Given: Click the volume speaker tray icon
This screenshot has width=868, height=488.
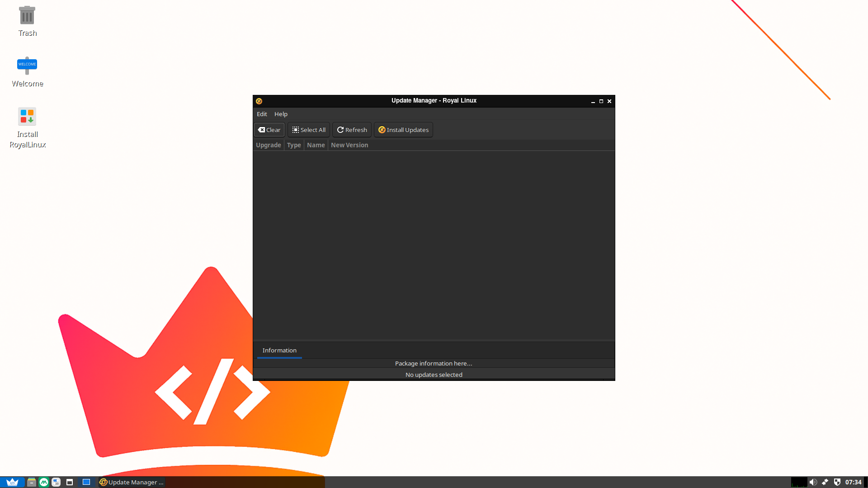Looking at the screenshot, I should click(813, 482).
